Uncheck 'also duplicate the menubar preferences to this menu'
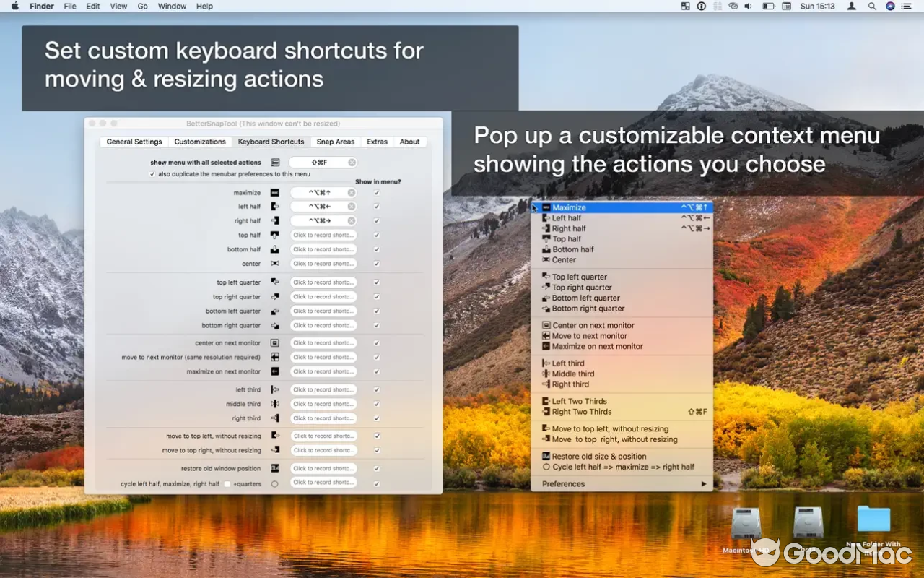Screen dimensions: 924x578 point(151,173)
